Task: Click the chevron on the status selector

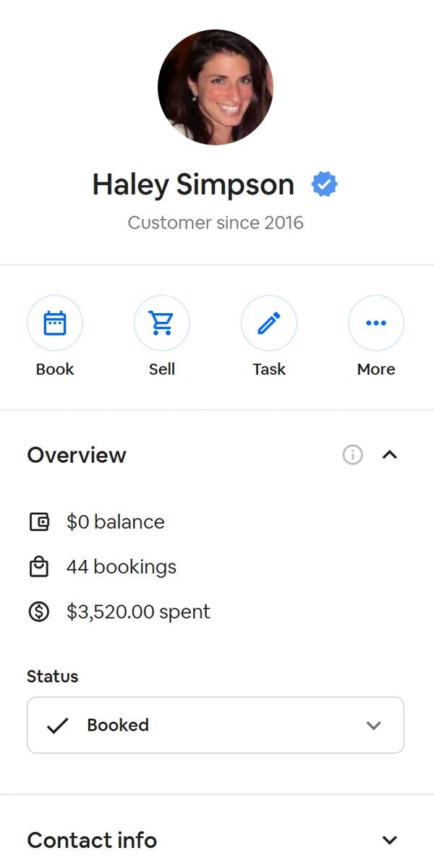Action: [x=374, y=725]
